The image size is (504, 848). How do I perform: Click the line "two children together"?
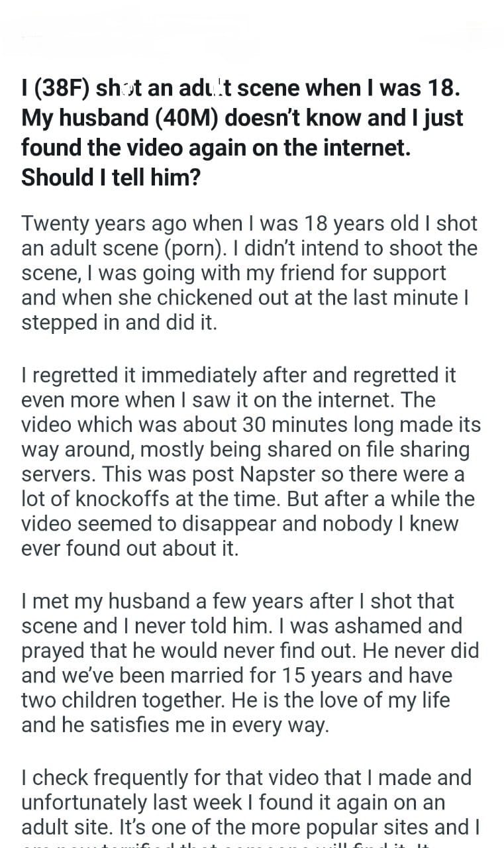[147, 700]
